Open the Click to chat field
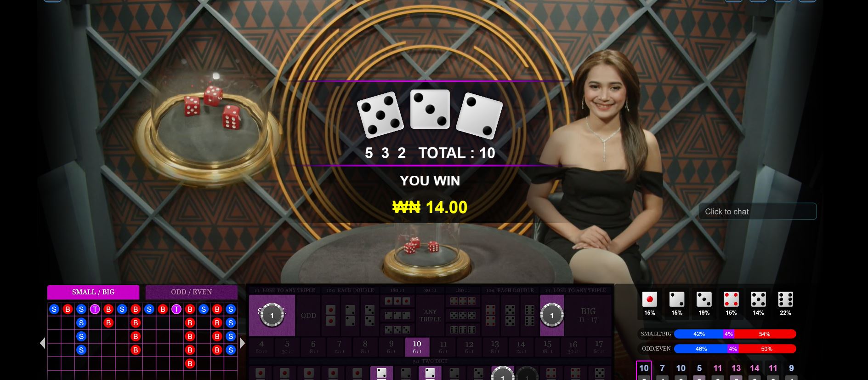Viewport: 868px width, 380px height. (x=757, y=212)
